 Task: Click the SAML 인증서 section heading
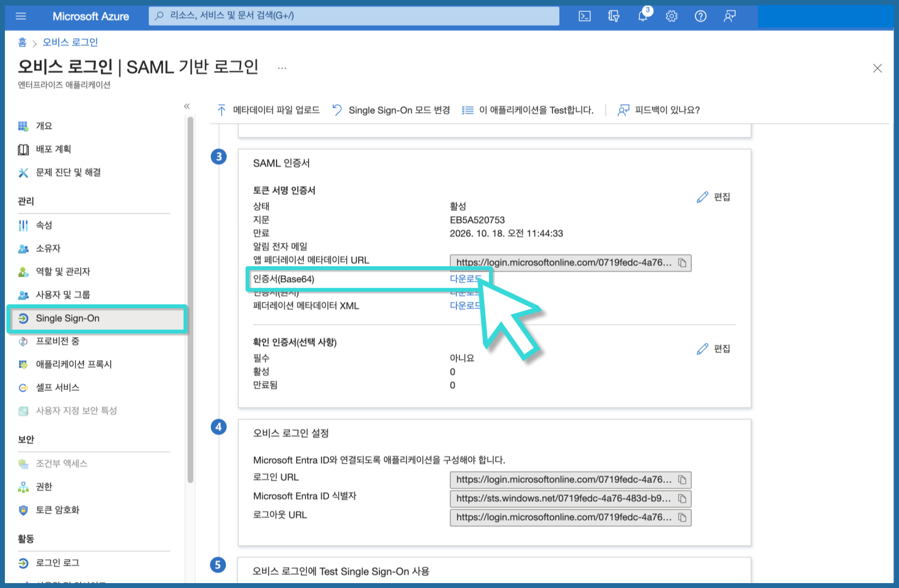282,163
